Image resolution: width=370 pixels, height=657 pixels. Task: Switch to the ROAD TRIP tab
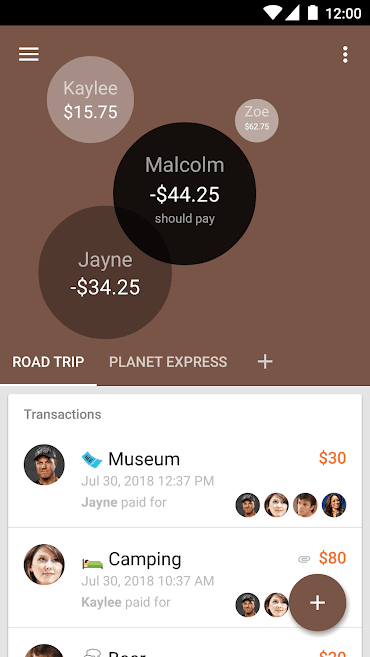coord(48,362)
